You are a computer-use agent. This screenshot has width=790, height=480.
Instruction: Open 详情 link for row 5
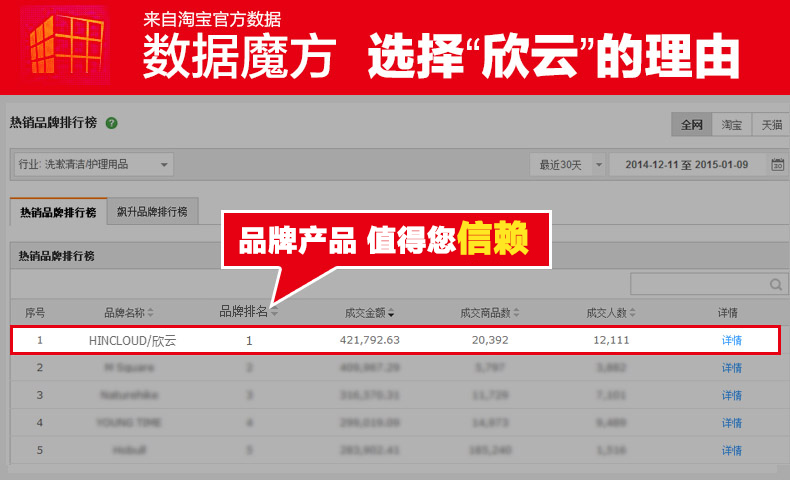732,450
